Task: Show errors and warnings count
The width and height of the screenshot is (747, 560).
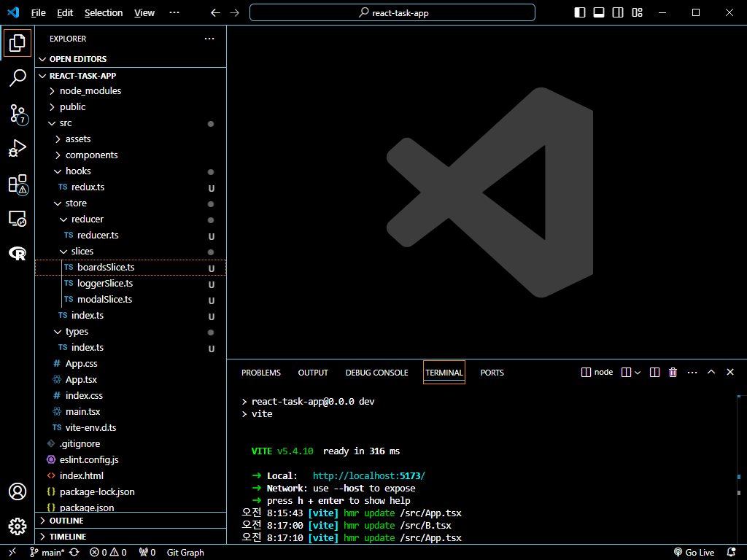Action: pyautogui.click(x=108, y=553)
